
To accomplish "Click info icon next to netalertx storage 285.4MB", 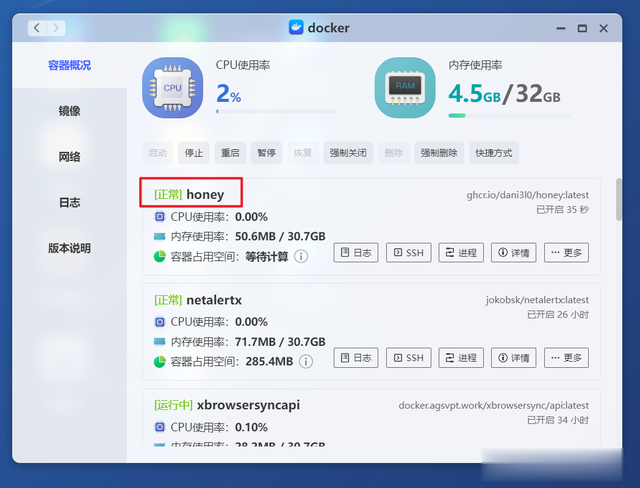I will click(x=306, y=362).
